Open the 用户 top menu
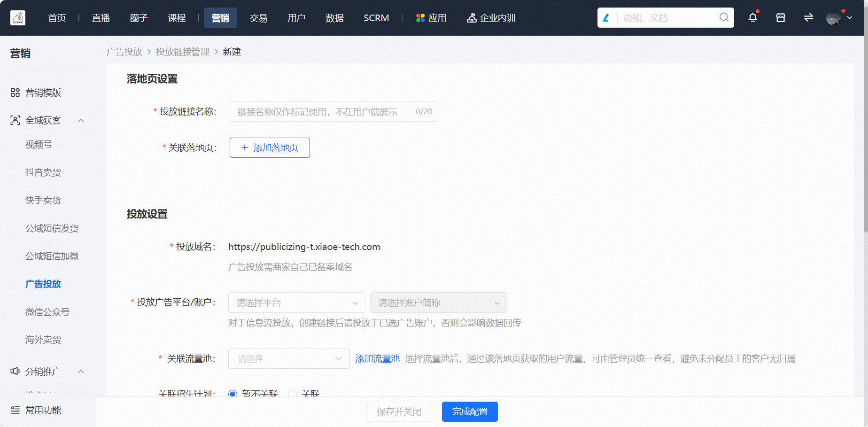This screenshot has width=868, height=427. pyautogui.click(x=296, y=18)
